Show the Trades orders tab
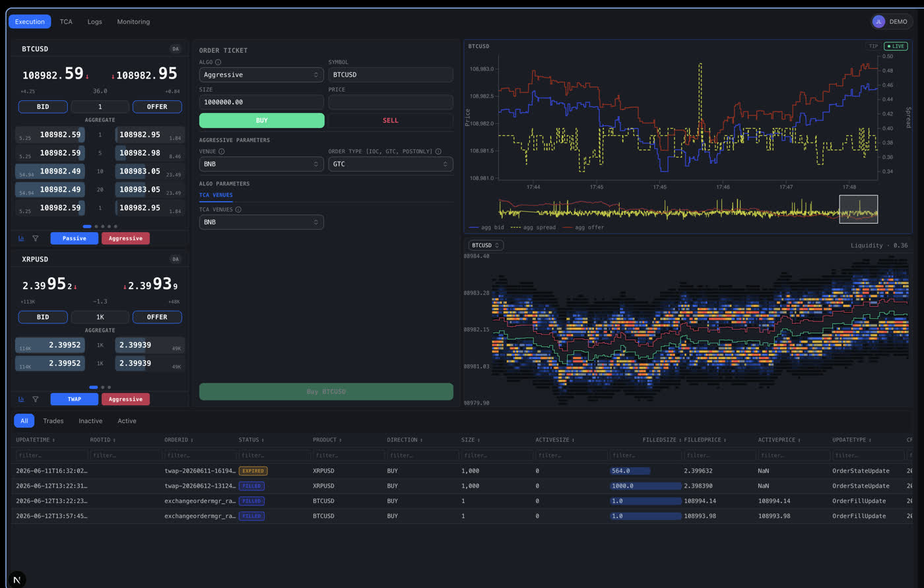924x588 pixels. point(53,421)
